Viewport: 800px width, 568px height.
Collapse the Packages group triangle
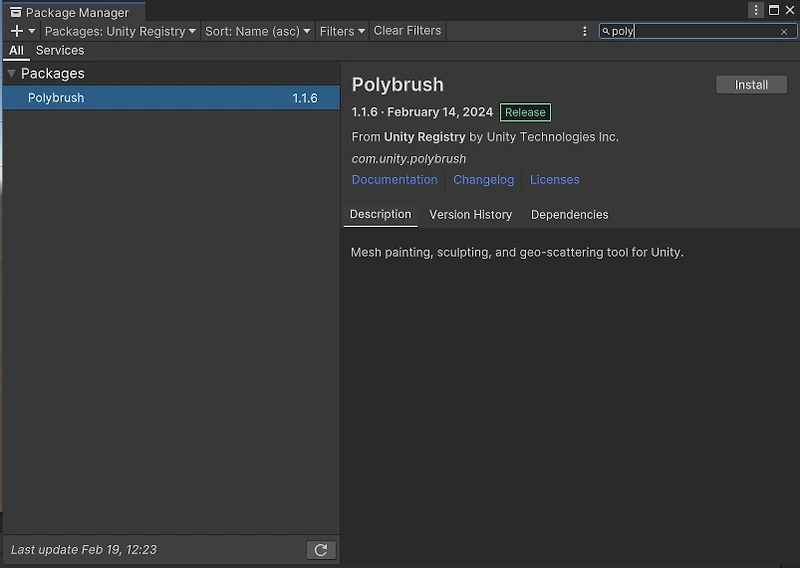[x=11, y=73]
